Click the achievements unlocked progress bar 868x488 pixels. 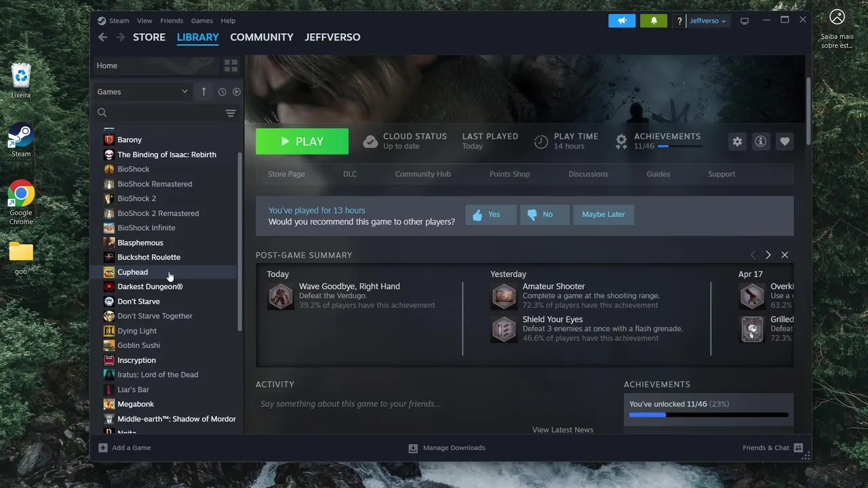coord(709,414)
